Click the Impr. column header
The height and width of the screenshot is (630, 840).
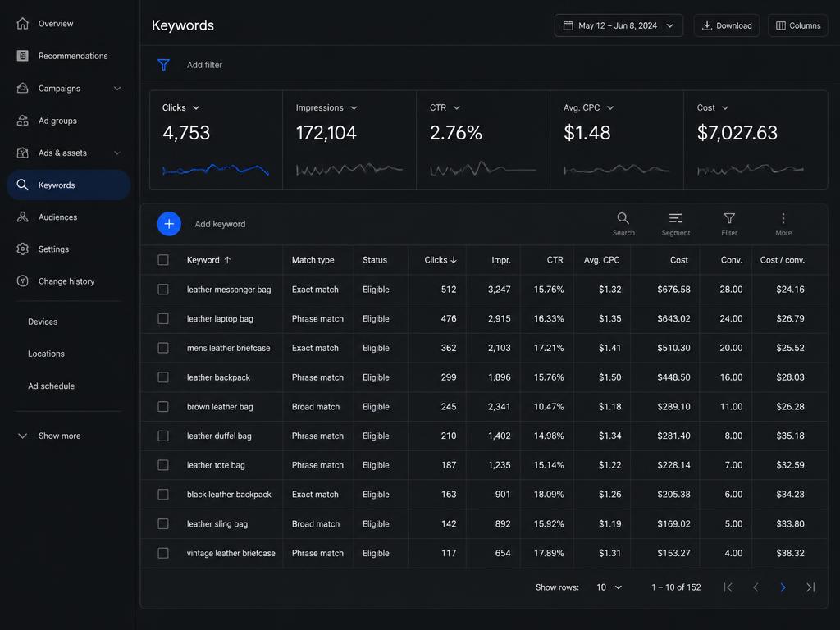pos(501,260)
